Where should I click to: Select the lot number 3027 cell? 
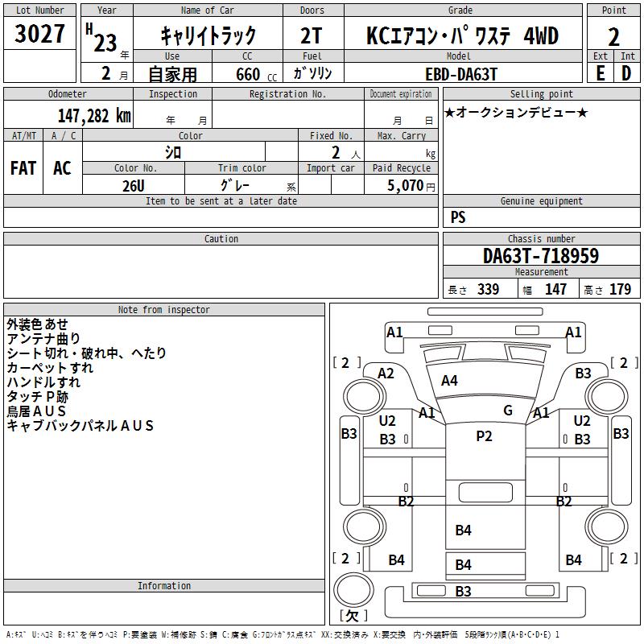39,33
